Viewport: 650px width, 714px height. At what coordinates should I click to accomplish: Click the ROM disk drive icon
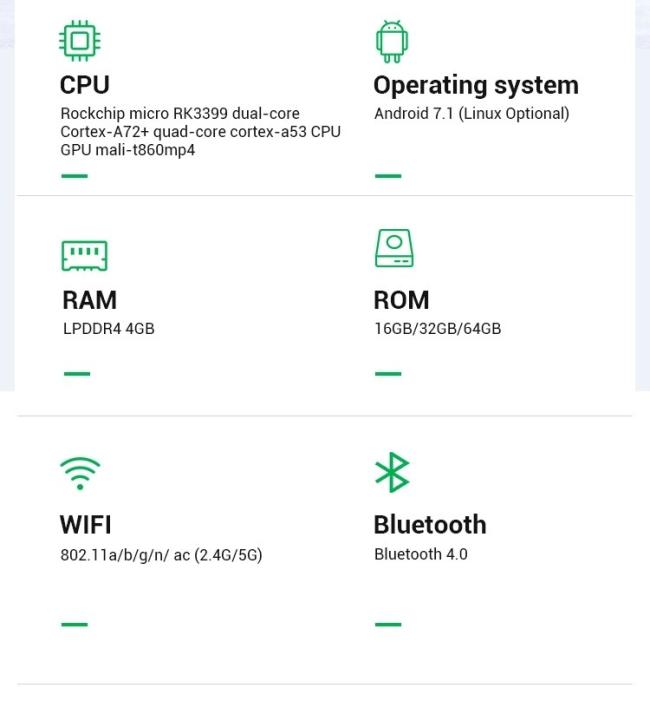click(x=394, y=248)
